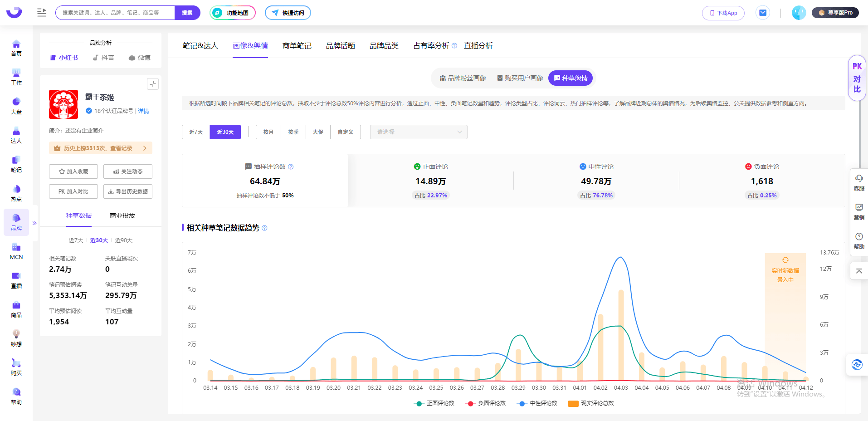Click help icon next to 占有率分析
Screen dimensions: 868x421
(x=454, y=46)
